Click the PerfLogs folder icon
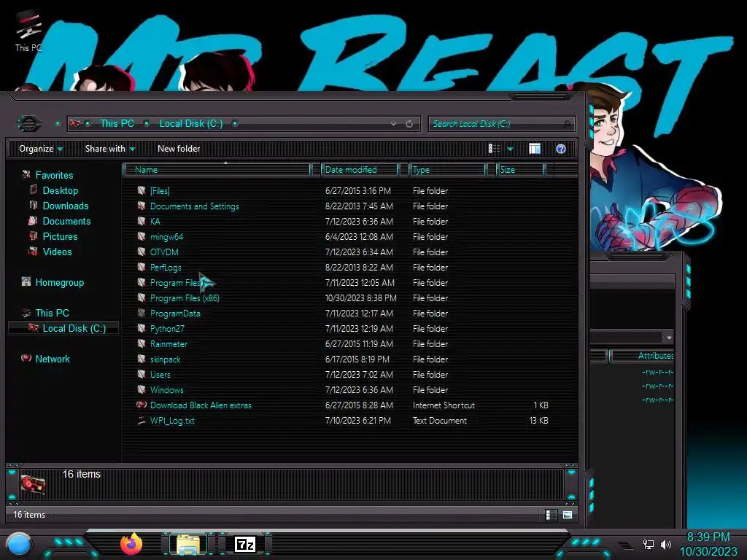The height and width of the screenshot is (560, 747). point(142,267)
